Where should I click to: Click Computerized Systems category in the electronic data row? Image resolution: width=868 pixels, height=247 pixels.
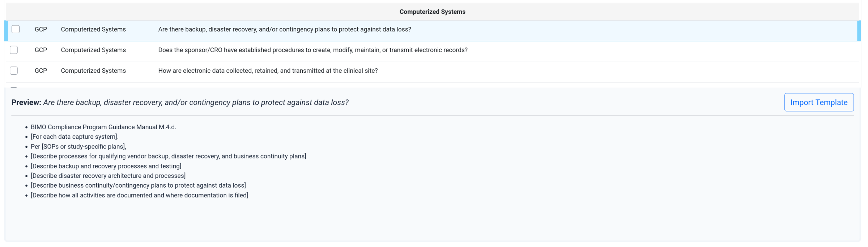point(93,71)
